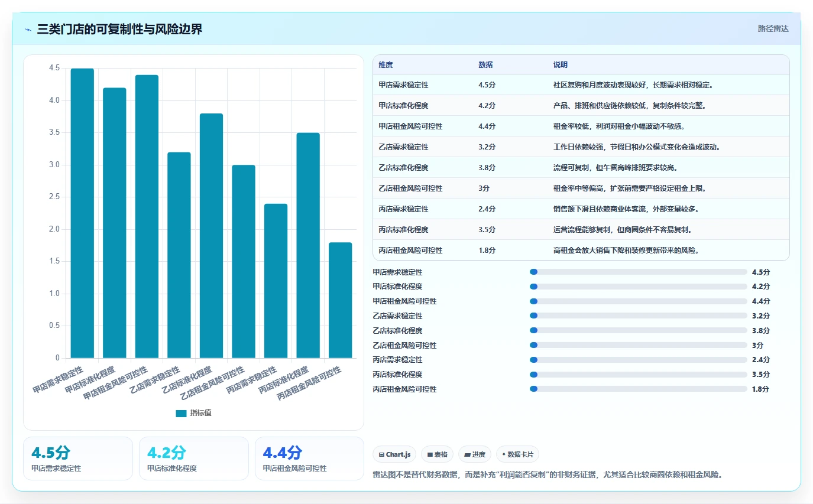Viewport: 813px width, 504px height.
Task: Click the footer note about 雷达图
Action: [548, 474]
